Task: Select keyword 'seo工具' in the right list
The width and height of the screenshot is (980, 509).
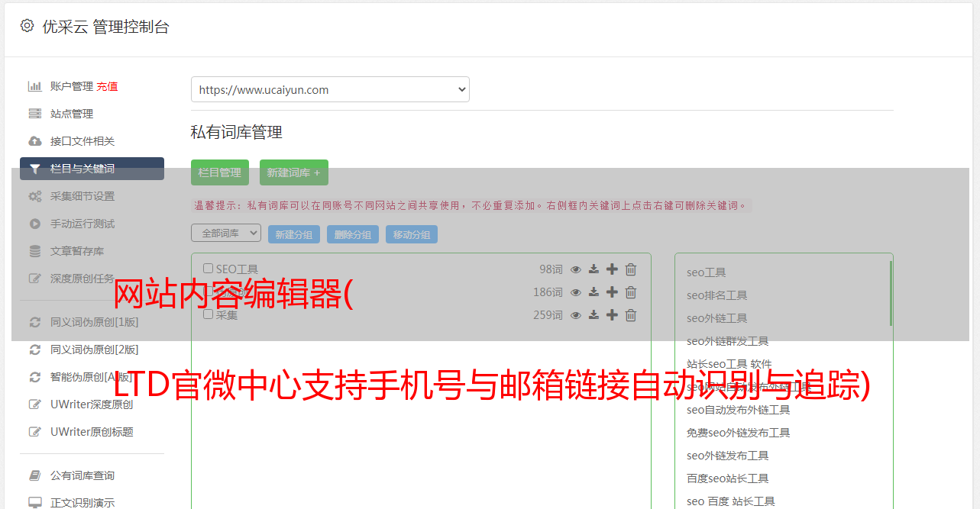Action: pos(707,272)
